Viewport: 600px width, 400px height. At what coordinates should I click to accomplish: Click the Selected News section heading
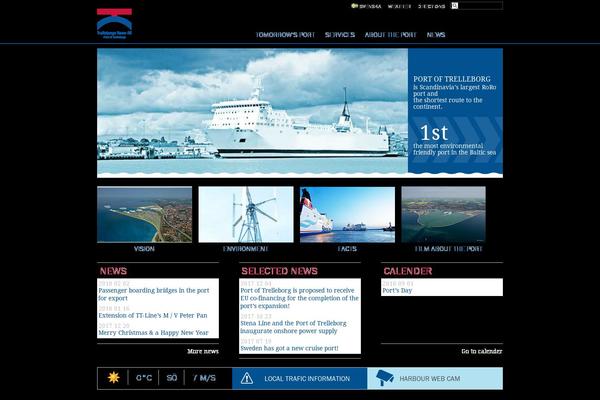pyautogui.click(x=279, y=271)
